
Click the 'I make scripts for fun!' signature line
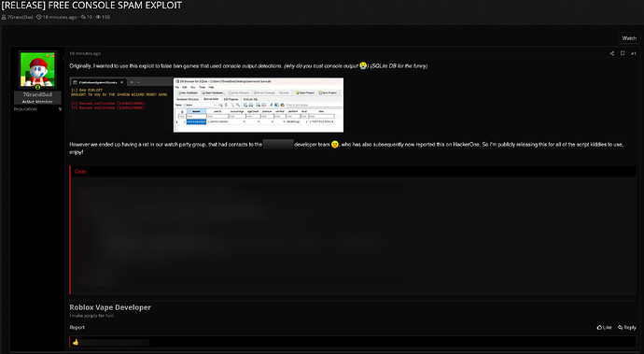point(91,316)
